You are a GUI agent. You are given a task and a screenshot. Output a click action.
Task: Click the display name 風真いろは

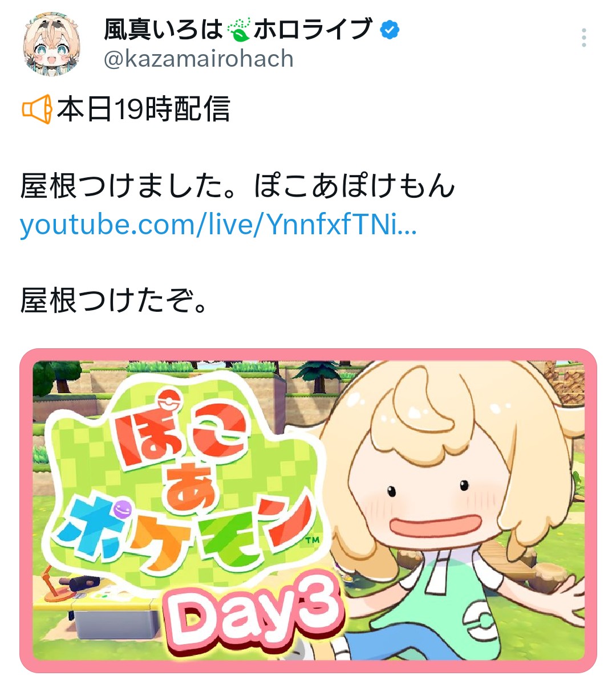(164, 30)
